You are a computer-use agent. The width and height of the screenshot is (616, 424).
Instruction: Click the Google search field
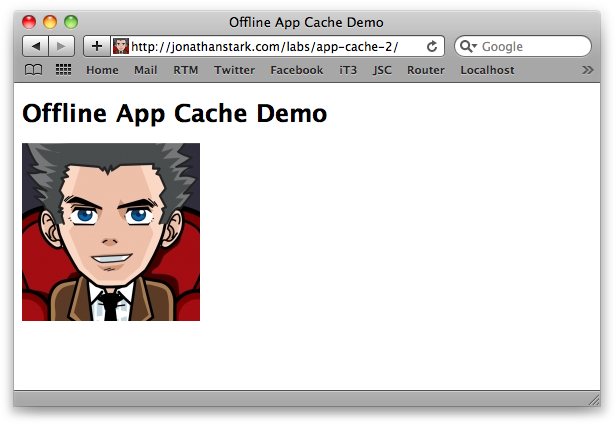532,46
